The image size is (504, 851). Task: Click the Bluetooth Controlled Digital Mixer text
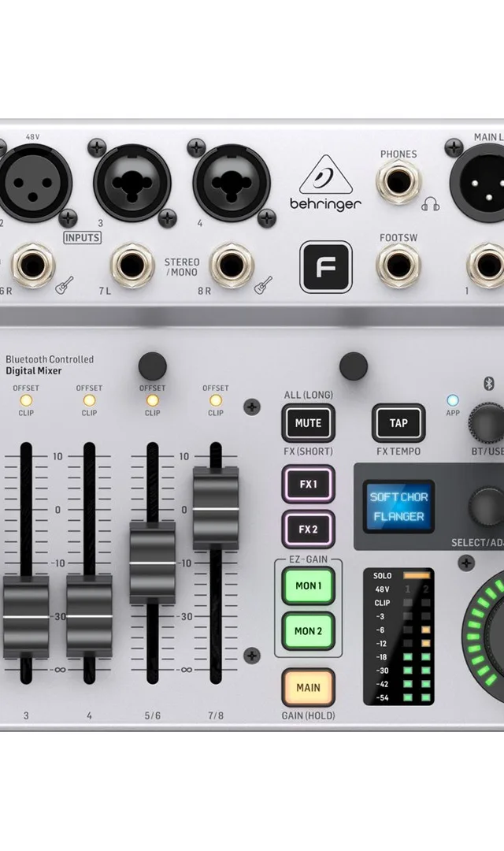50,365
